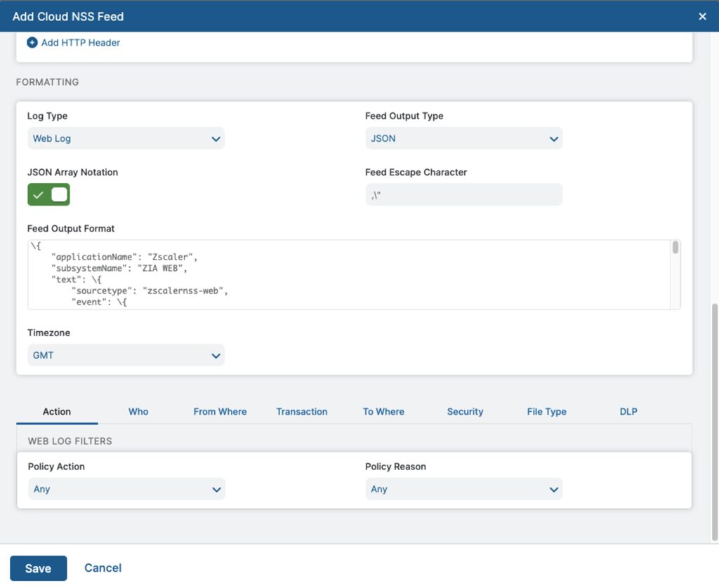Click the plus icon for Add HTTP Header
Screen dimensions: 719x588
pos(32,43)
